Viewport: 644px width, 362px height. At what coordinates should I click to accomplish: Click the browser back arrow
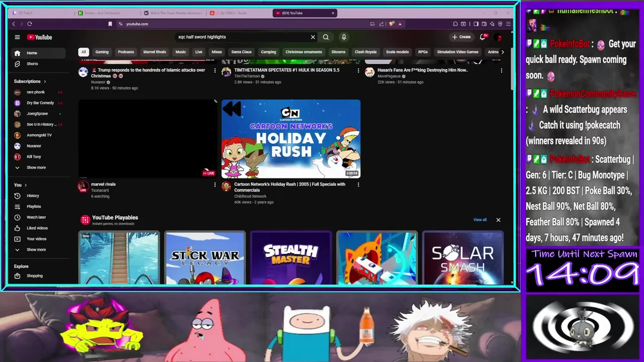click(x=14, y=24)
